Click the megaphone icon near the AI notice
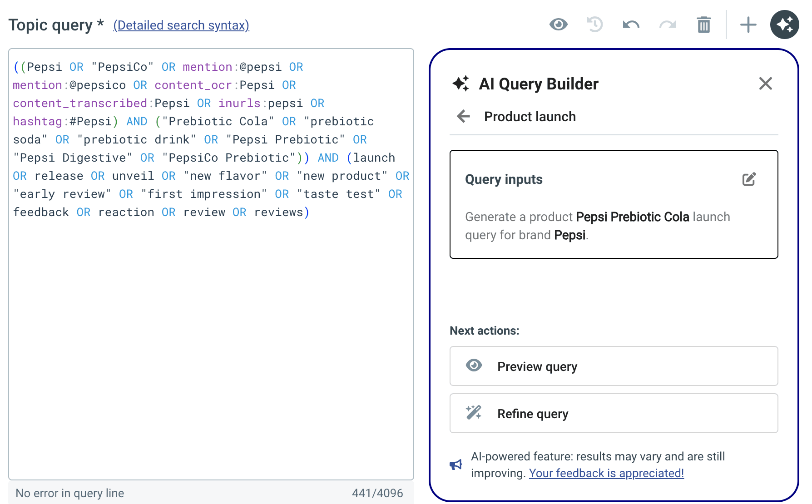Viewport: 812px width, 504px height. pos(456,464)
